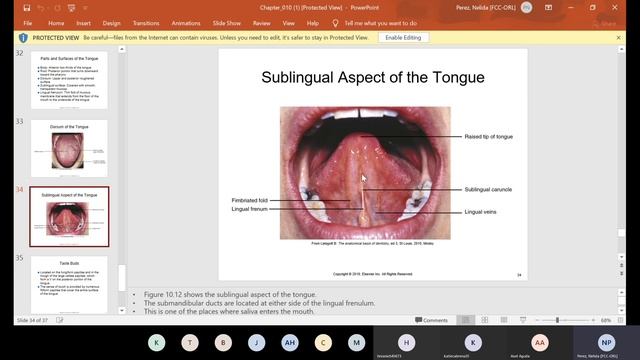Click the spell check status icon
640x360 pixels.
60,320
